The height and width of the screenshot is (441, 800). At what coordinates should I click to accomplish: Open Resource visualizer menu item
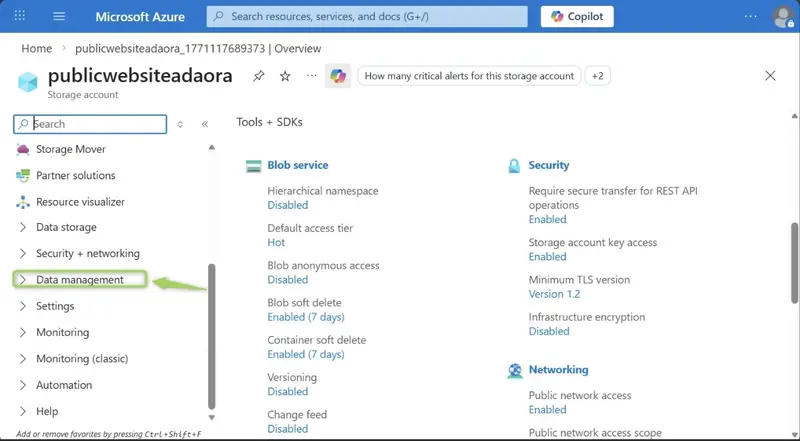80,202
